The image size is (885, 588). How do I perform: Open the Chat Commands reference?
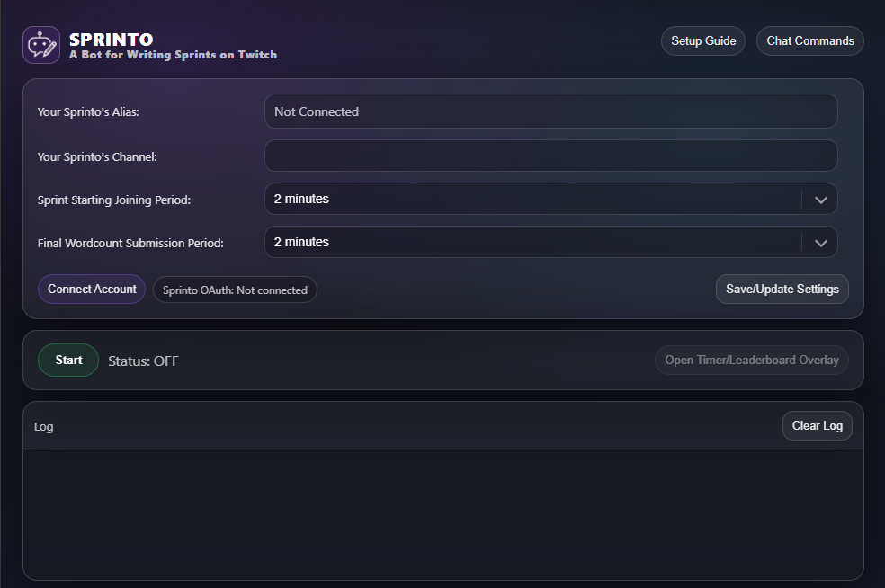click(809, 41)
